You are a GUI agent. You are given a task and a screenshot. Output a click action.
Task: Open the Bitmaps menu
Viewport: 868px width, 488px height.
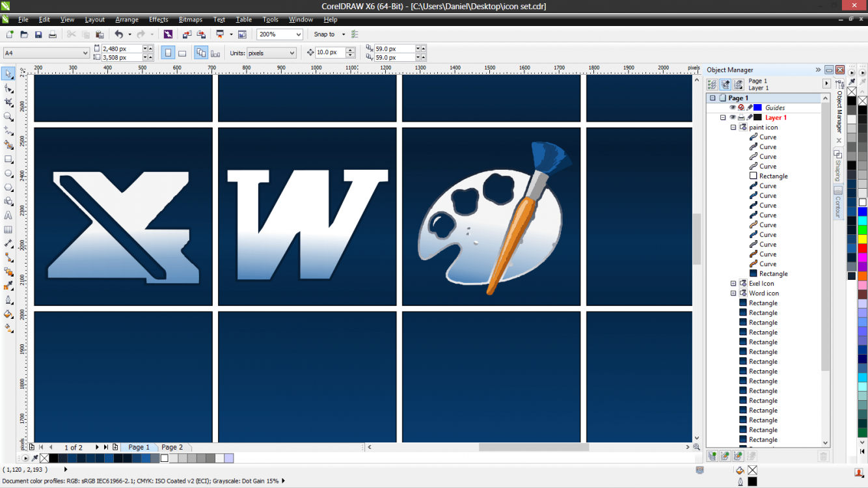pos(190,20)
